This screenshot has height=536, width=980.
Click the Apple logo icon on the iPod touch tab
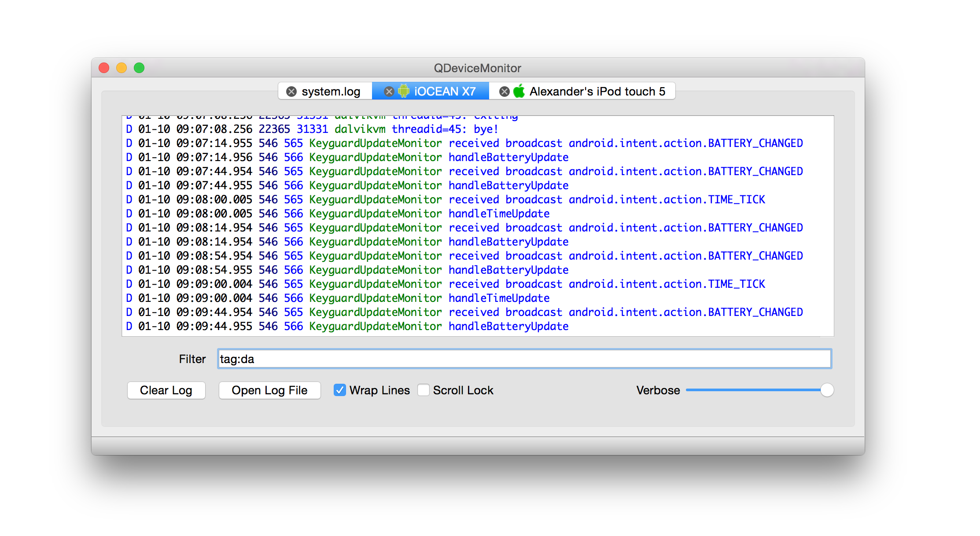click(519, 91)
